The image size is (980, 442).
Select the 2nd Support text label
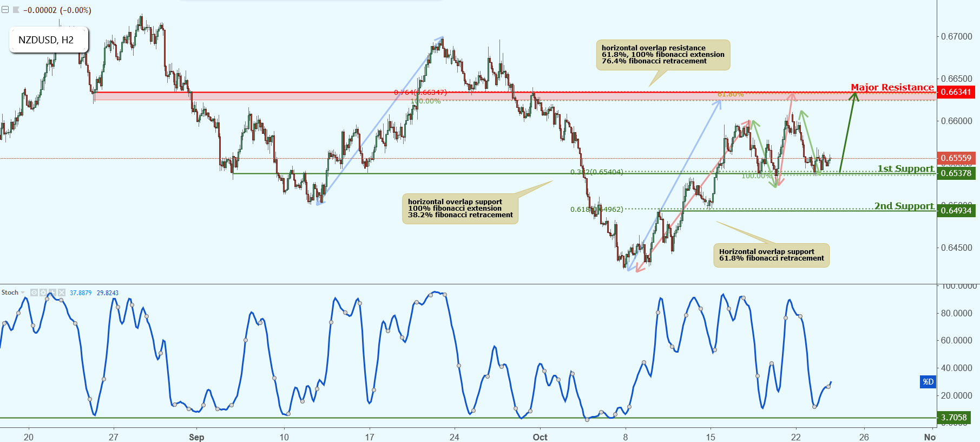[x=904, y=206]
